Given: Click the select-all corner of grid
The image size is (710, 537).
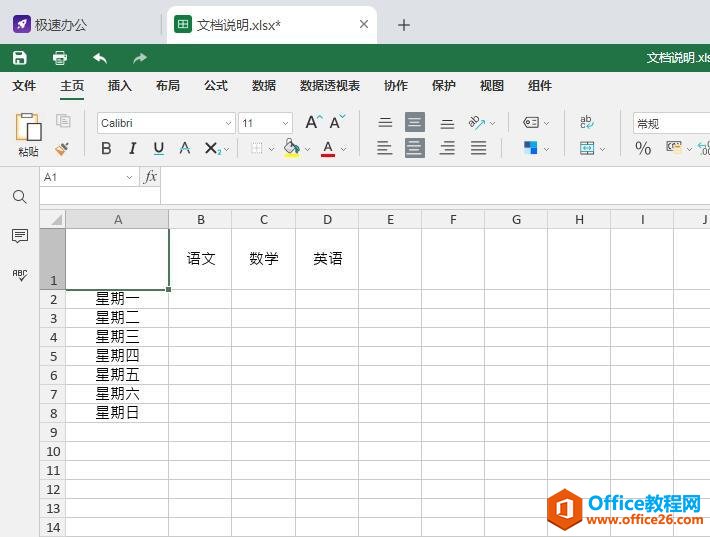Looking at the screenshot, I should (53, 219).
